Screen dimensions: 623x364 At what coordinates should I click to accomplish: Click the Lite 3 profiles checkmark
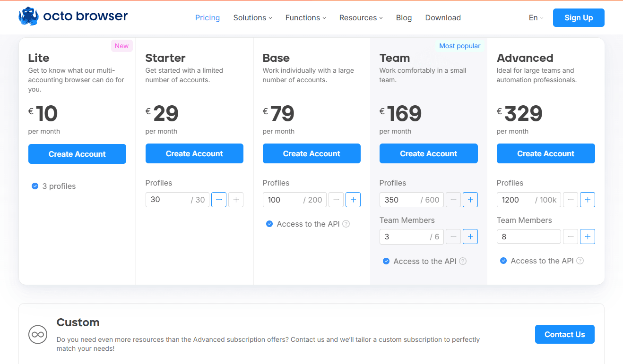tap(35, 186)
